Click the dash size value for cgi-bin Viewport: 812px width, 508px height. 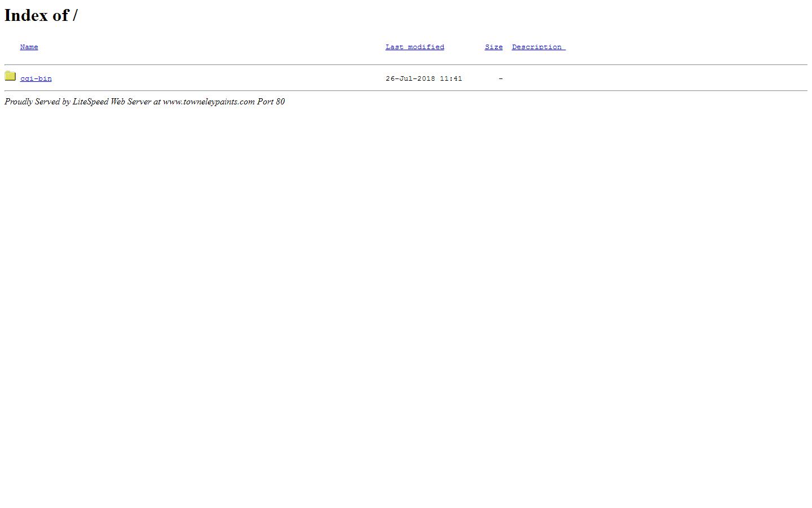coord(501,78)
